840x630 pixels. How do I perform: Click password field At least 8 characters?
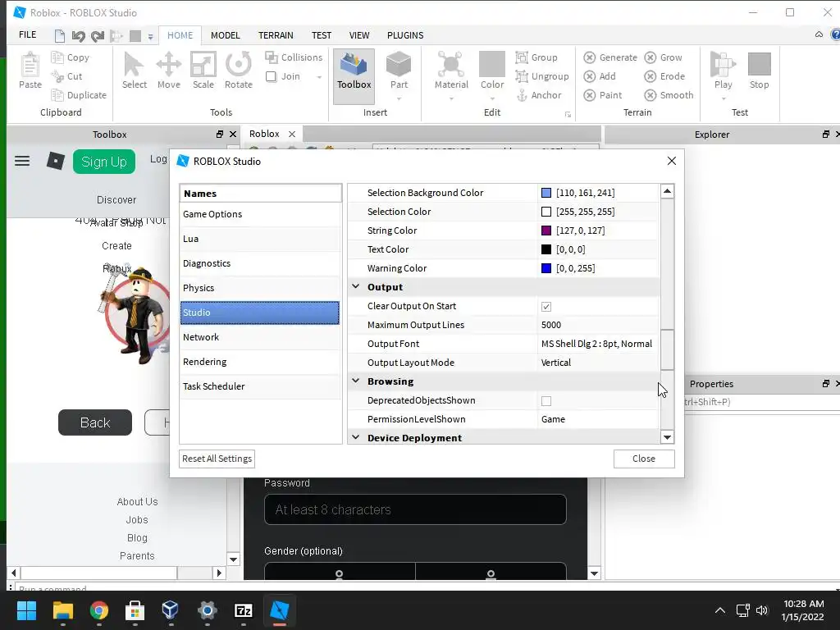coord(415,509)
